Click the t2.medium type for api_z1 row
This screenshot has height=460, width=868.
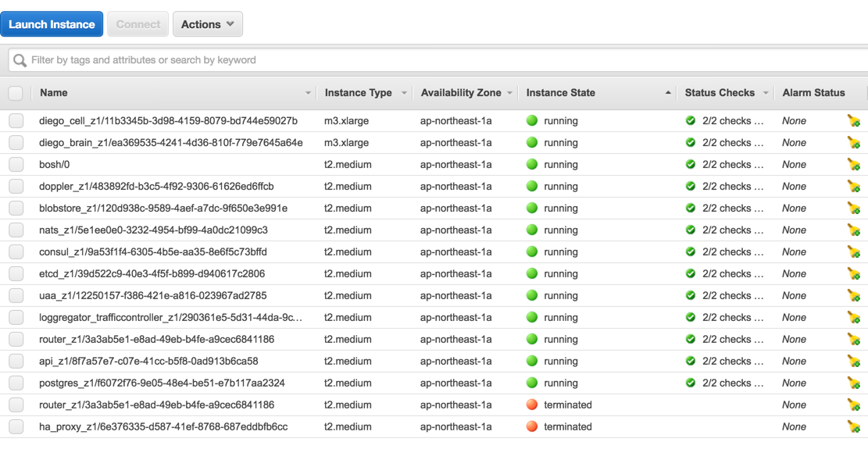(348, 362)
